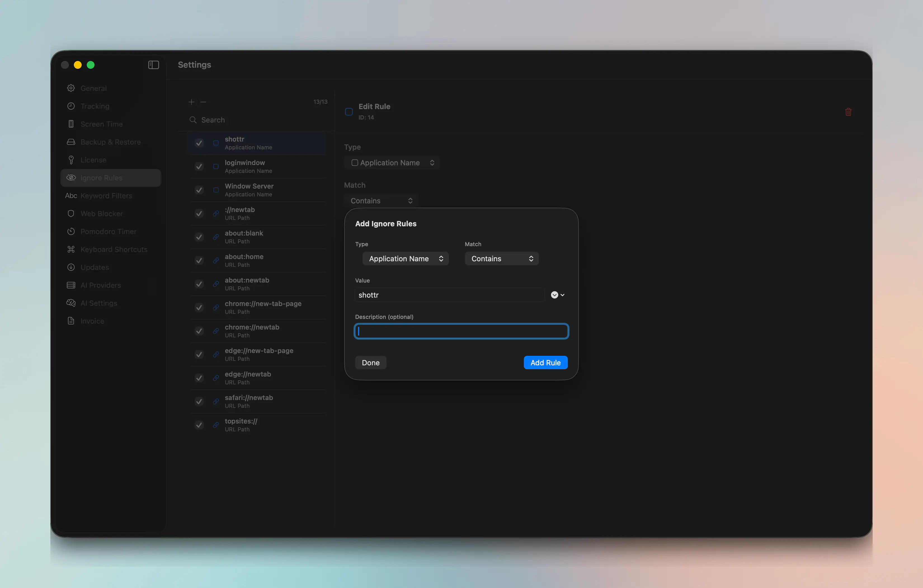
Task: Toggle the about:blank rule checkbox
Action: click(x=199, y=237)
